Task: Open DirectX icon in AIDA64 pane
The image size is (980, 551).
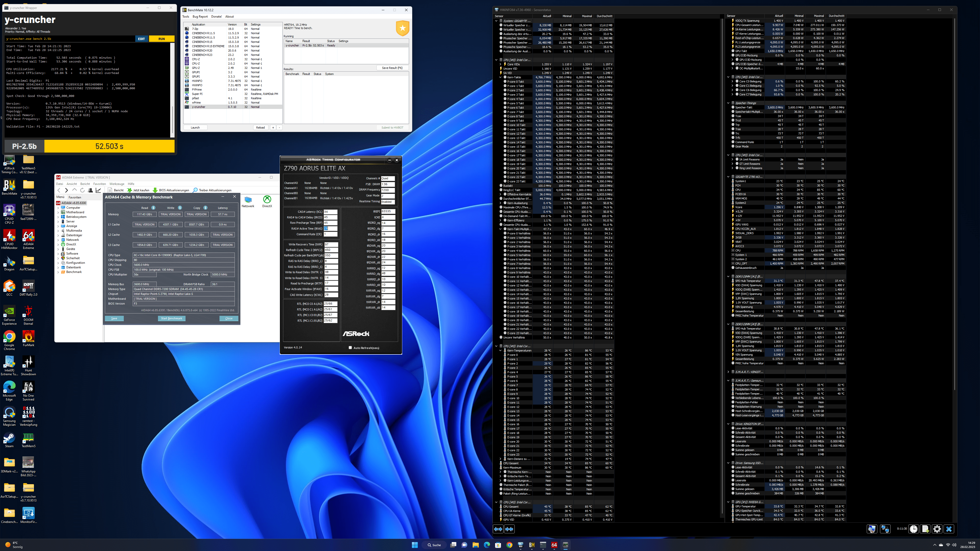Action: tap(267, 202)
